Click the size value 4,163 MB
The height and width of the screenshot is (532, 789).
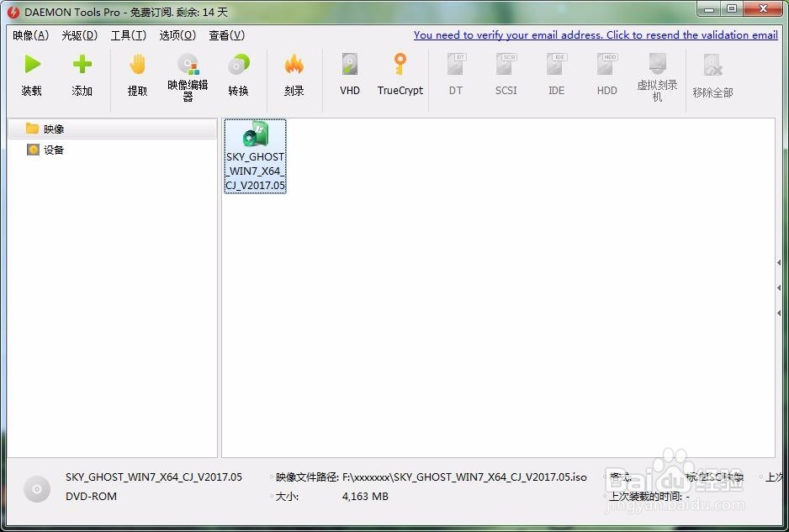pyautogui.click(x=365, y=497)
